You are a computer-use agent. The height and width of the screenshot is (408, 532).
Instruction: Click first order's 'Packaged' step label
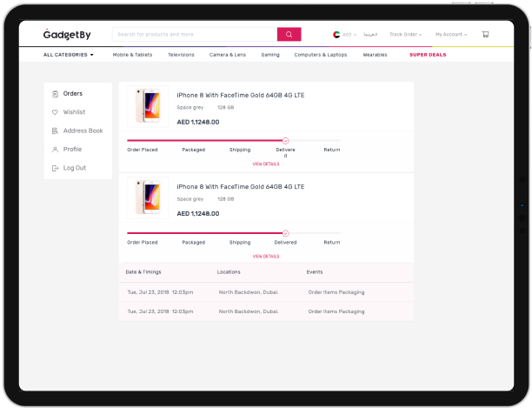193,150
